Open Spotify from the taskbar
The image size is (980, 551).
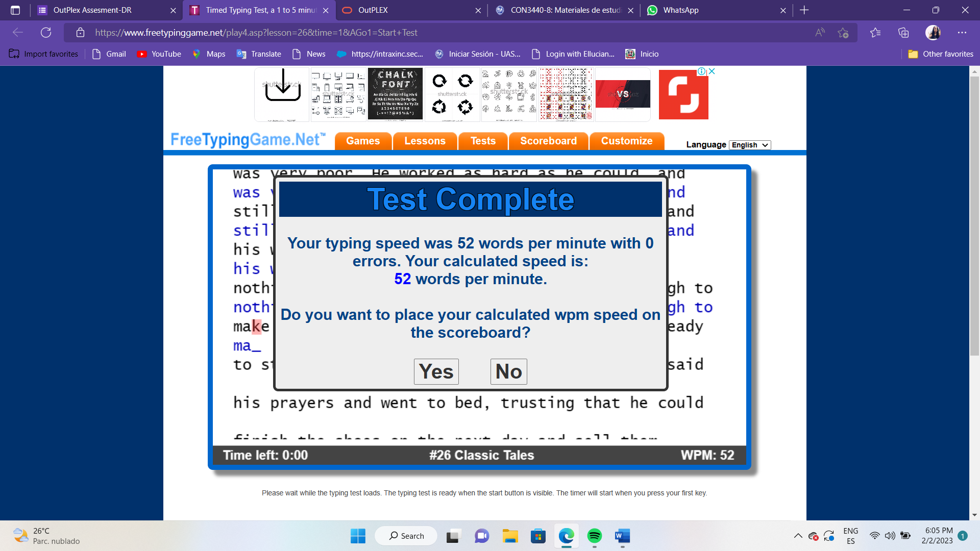tap(594, 536)
